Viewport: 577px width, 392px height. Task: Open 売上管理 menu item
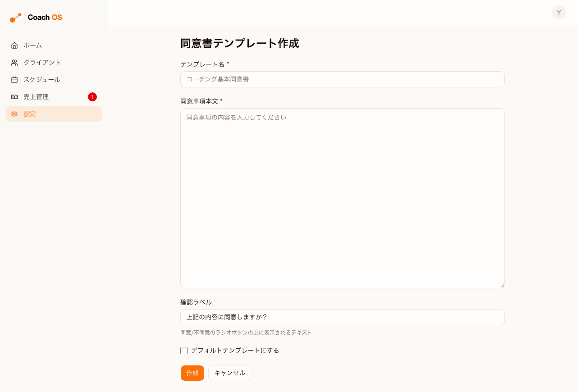point(54,97)
